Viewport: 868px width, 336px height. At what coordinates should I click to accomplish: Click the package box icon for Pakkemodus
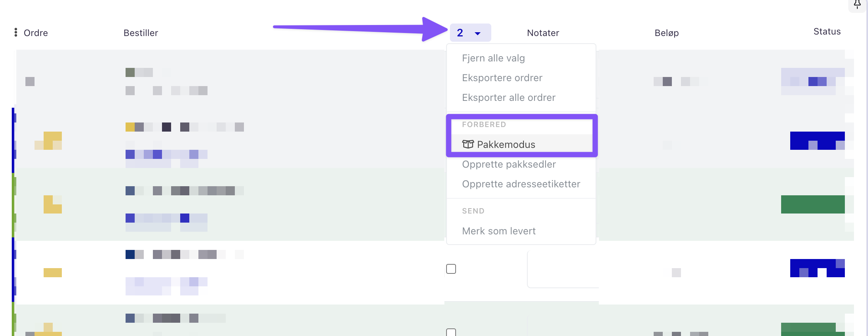[x=468, y=144]
